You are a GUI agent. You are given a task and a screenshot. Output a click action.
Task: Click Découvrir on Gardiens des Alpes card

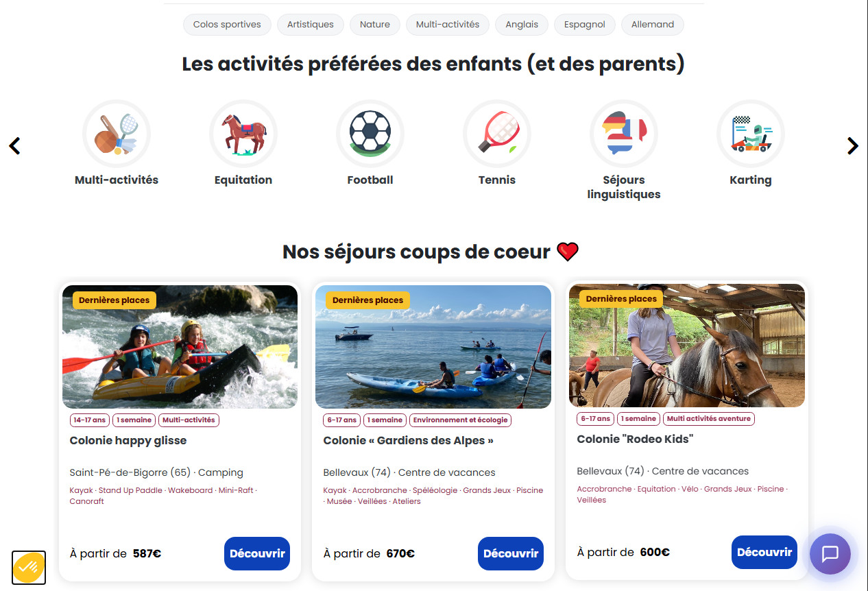[511, 554]
